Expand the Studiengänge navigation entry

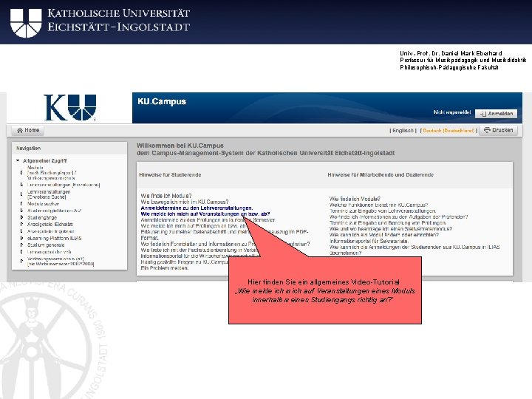pyautogui.click(x=21, y=217)
